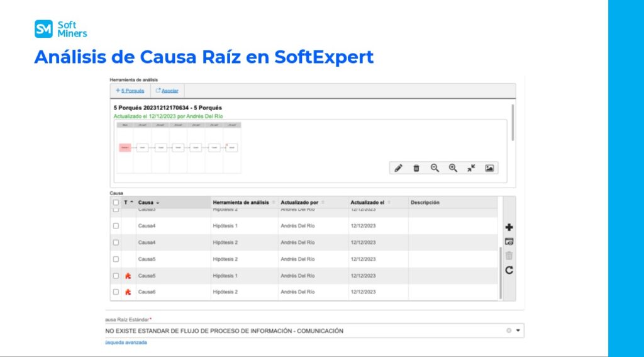Screen dimensions: 644x357
Task: Open the Causa Raíz Estándar dropdown arrow
Action: click(x=518, y=331)
